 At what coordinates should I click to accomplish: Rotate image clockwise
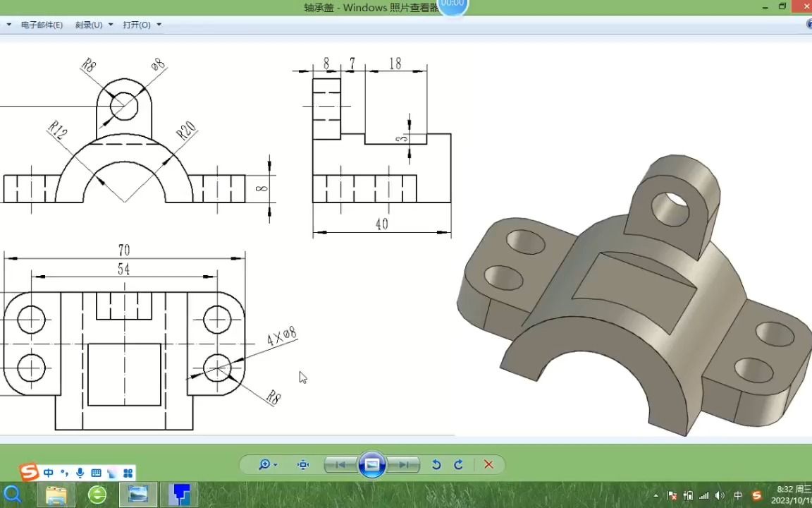458,464
